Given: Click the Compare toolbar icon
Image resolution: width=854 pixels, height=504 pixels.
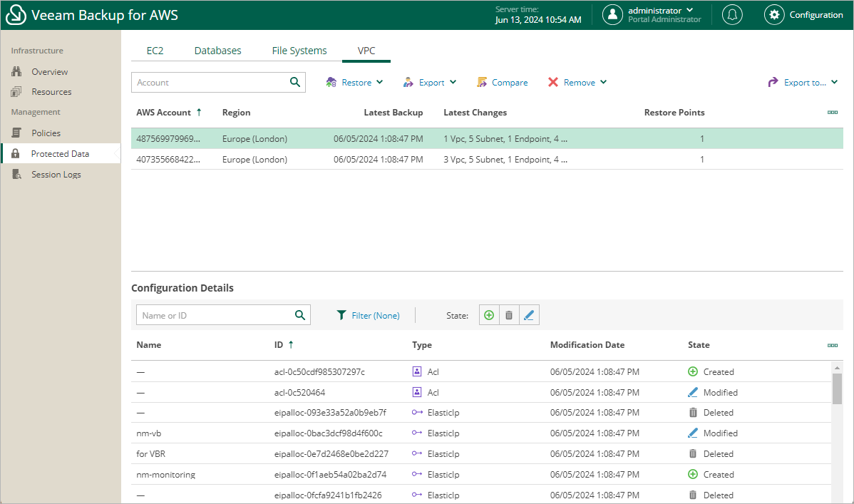Looking at the screenshot, I should click(x=503, y=83).
